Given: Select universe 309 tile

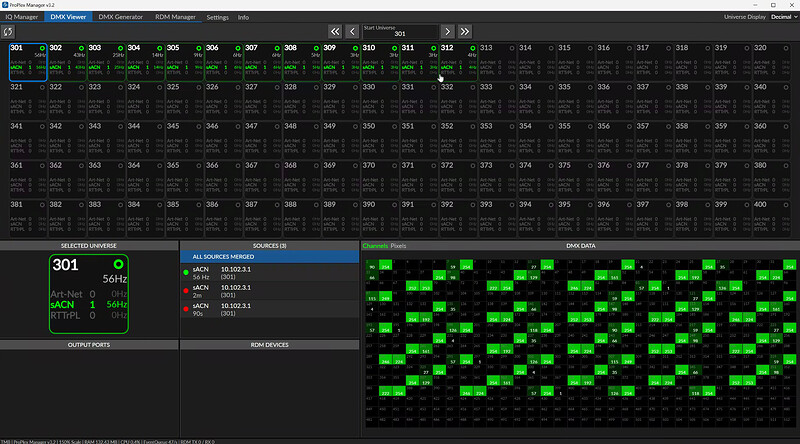Looking at the screenshot, I should pyautogui.click(x=341, y=62).
